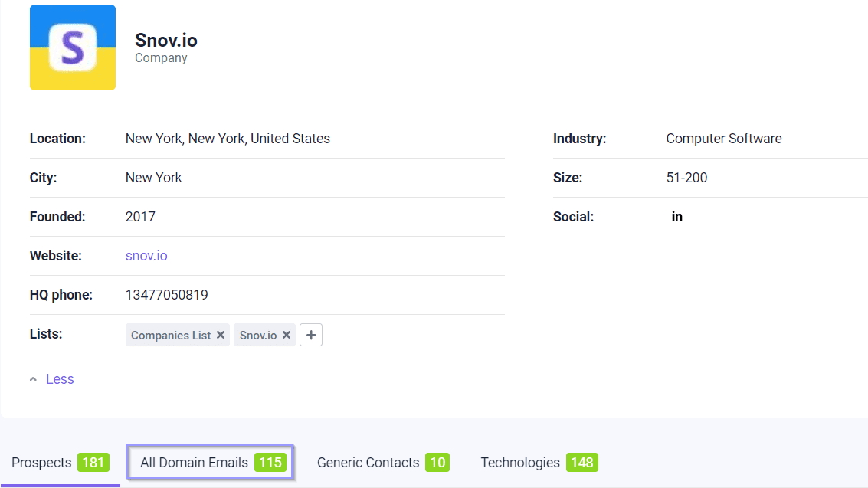Click the LinkedIn social icon
This screenshot has height=488, width=868.
676,217
